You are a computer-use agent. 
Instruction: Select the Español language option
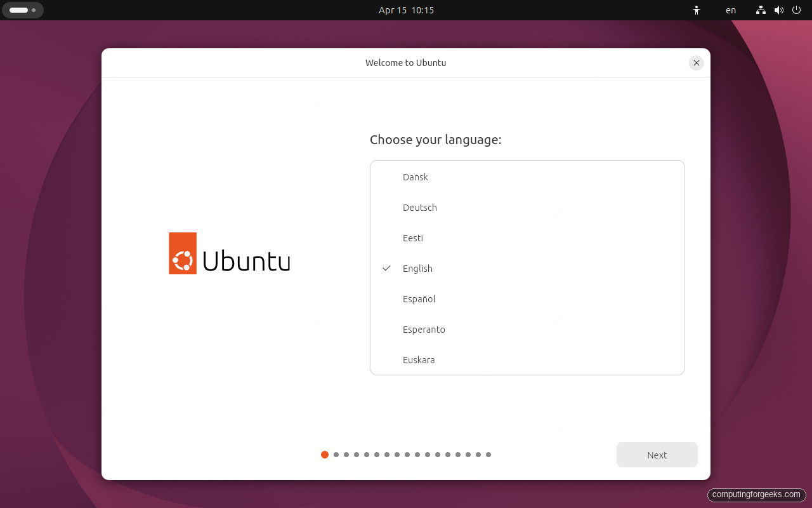(x=419, y=298)
